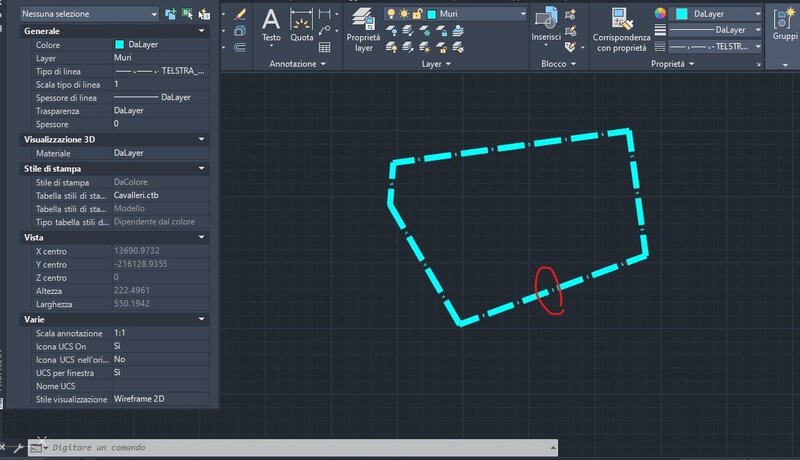Toggle the Muri layer lightbulb on/off
The width and height of the screenshot is (800, 460).
[x=393, y=15]
